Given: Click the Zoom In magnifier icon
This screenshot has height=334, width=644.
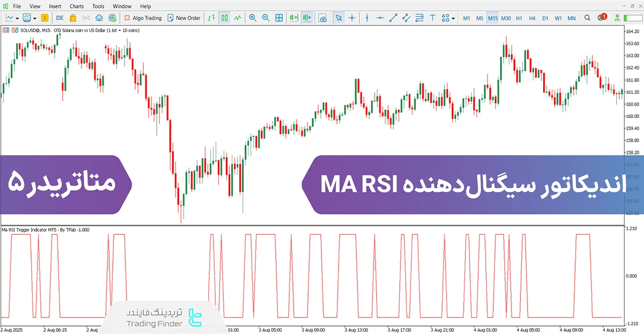Looking at the screenshot, I should coord(252,18).
